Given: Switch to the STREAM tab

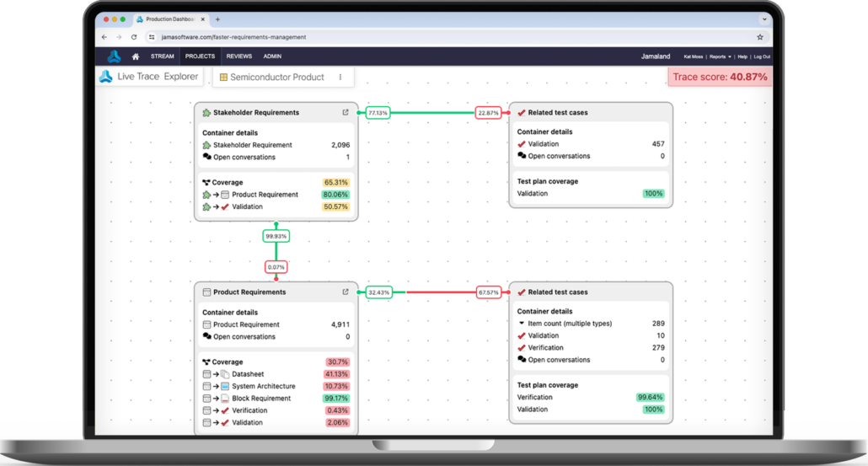Looking at the screenshot, I should click(162, 56).
